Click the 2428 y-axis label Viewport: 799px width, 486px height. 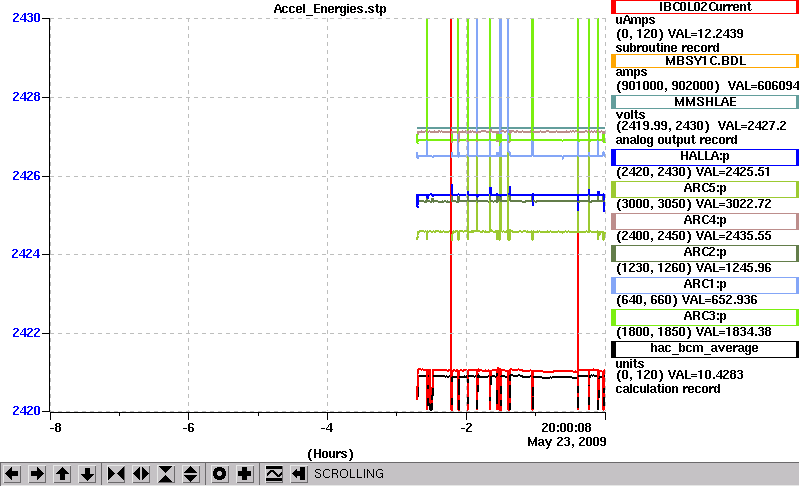click(26, 97)
